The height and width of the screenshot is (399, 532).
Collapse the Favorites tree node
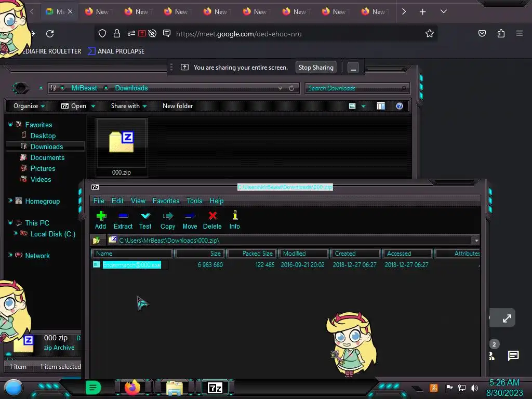(10, 125)
